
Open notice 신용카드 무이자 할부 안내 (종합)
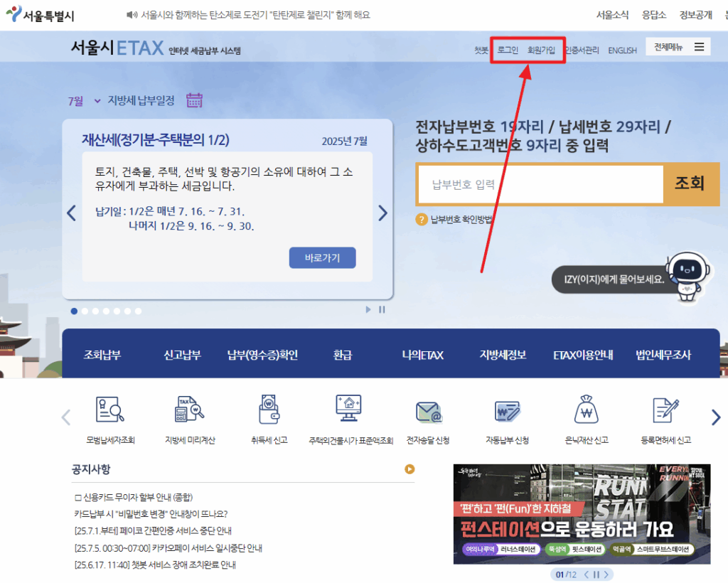[133, 497]
